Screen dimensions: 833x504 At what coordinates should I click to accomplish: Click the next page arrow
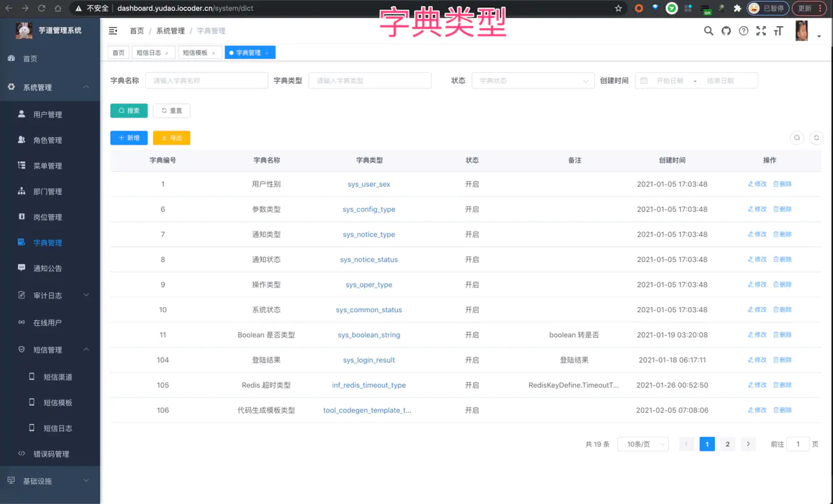point(748,444)
